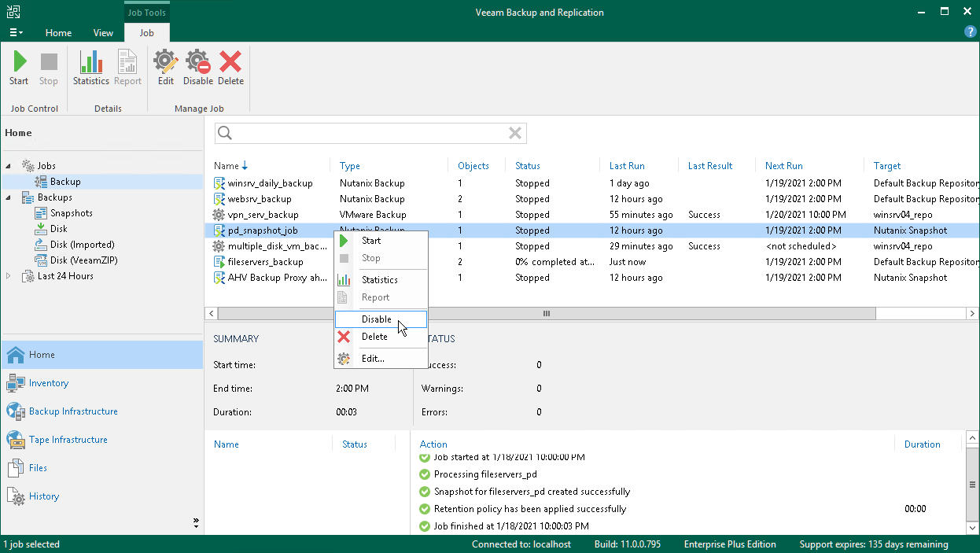Open the Tape Infrastructure view
This screenshot has height=553, width=980.
[x=101, y=440]
